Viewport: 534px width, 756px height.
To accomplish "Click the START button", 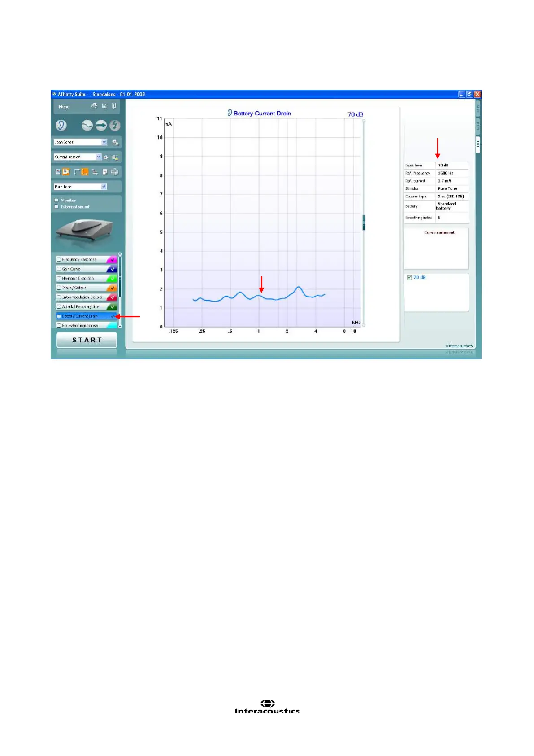I will pos(87,340).
